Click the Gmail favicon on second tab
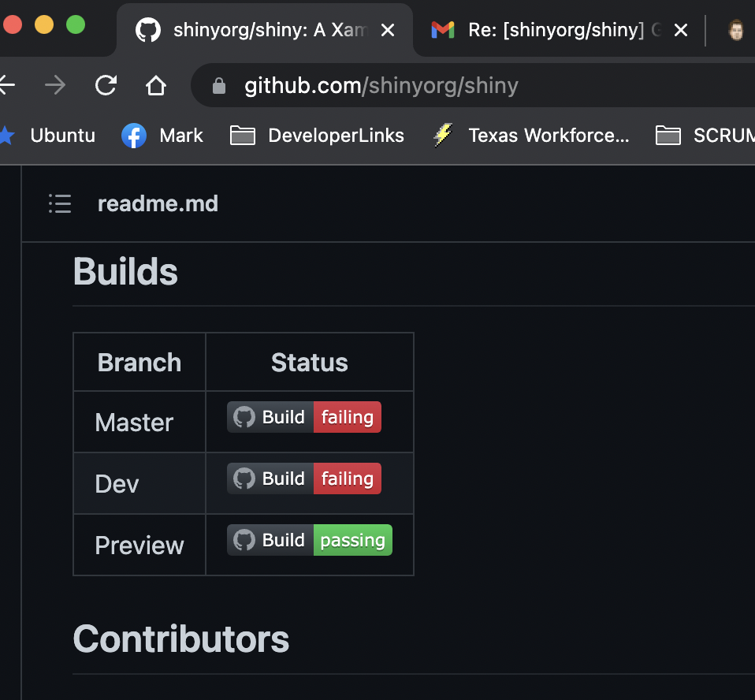Image resolution: width=755 pixels, height=700 pixels. (x=442, y=30)
